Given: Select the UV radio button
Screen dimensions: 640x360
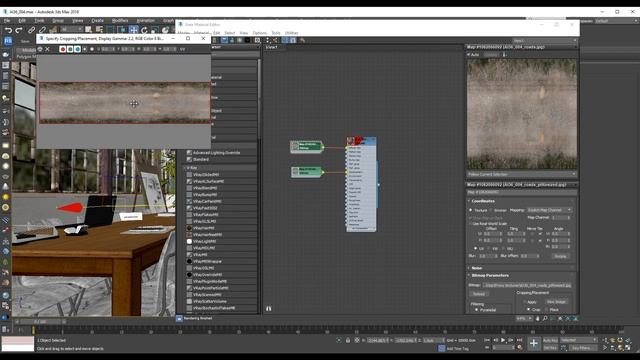Looking at the screenshot, I should point(476,248).
